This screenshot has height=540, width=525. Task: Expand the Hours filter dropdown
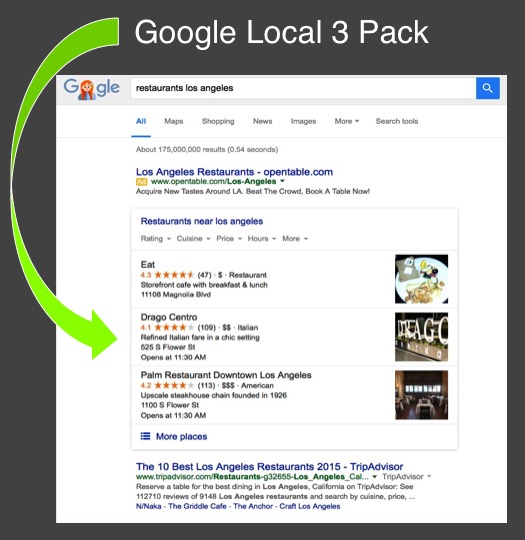(262, 239)
